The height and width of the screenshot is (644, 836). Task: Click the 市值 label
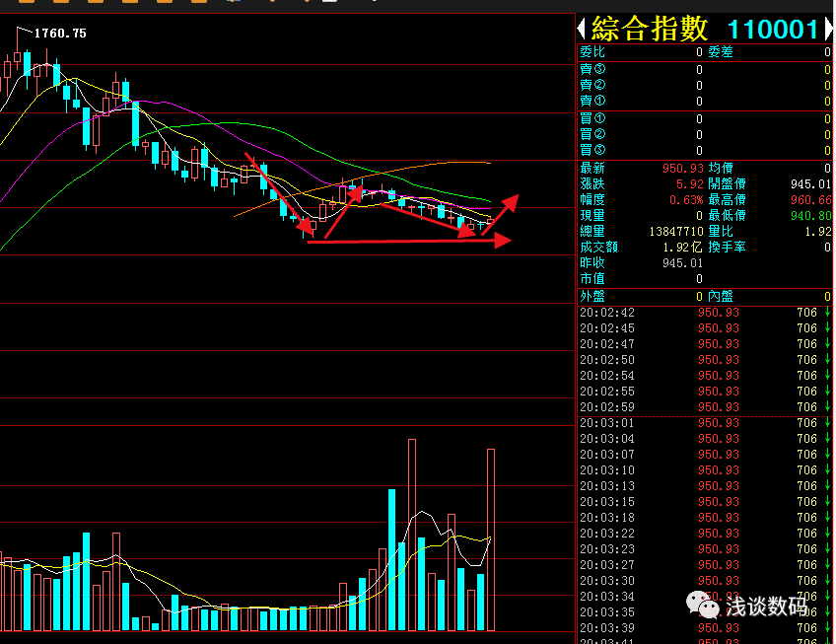coord(592,278)
